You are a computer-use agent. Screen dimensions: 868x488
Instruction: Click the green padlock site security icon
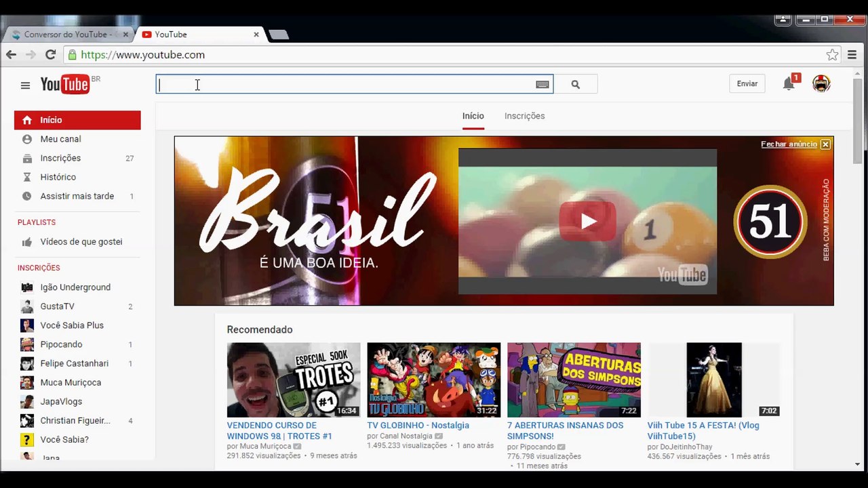73,55
